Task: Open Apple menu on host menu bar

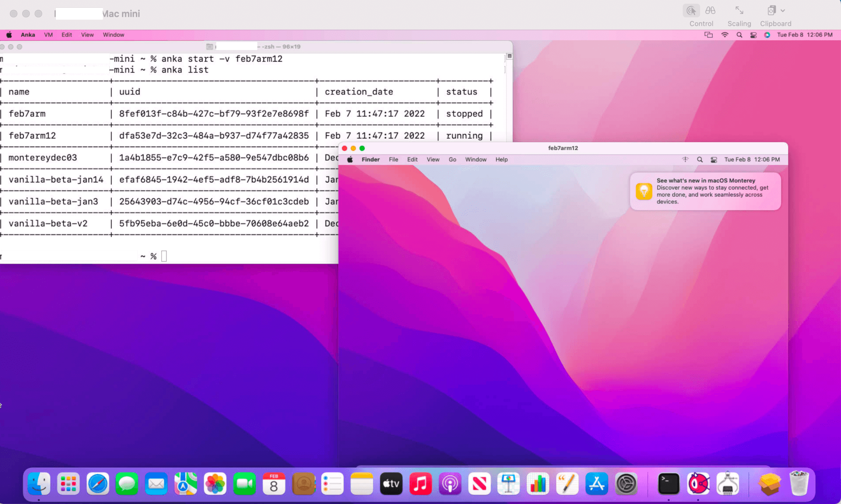Action: 9,35
